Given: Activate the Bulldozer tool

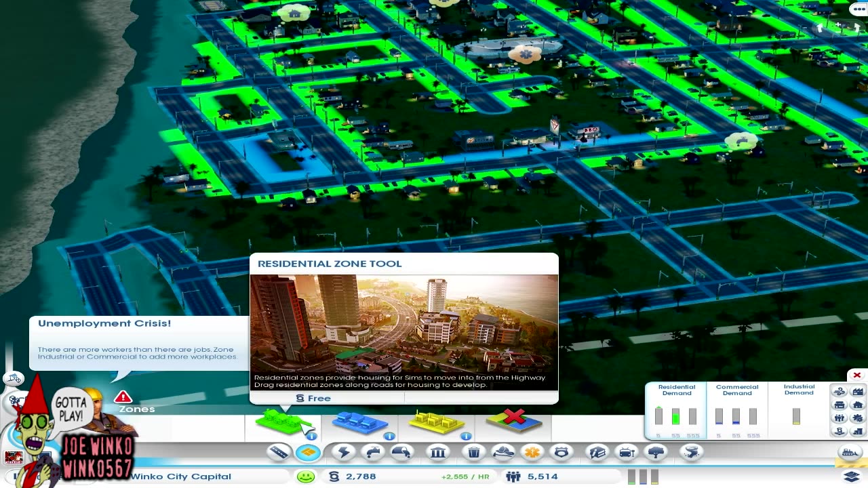Looking at the screenshot, I should [850, 452].
